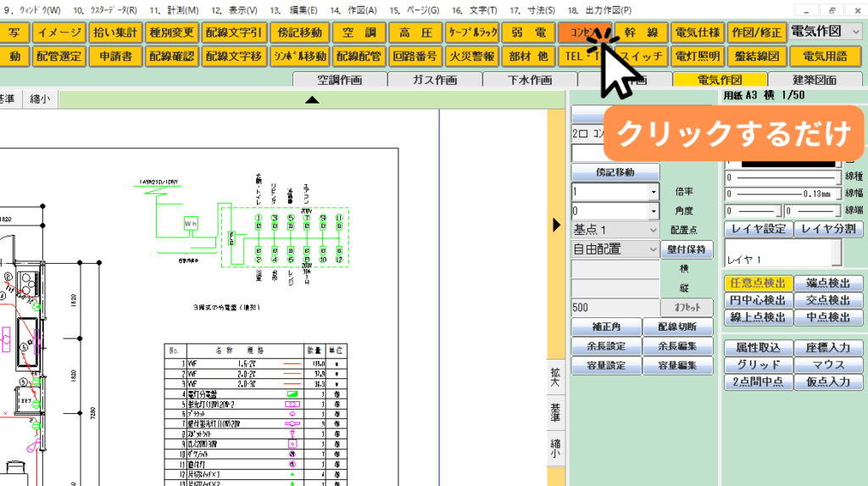Enable 端点検出 snap mode

(828, 283)
